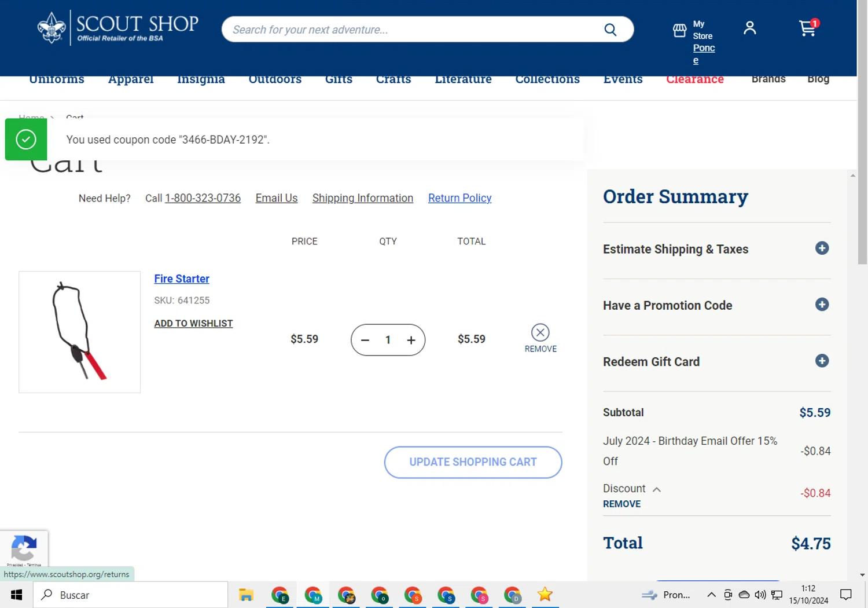Open the Collections menu
Screen dimensions: 868x608
(547, 79)
